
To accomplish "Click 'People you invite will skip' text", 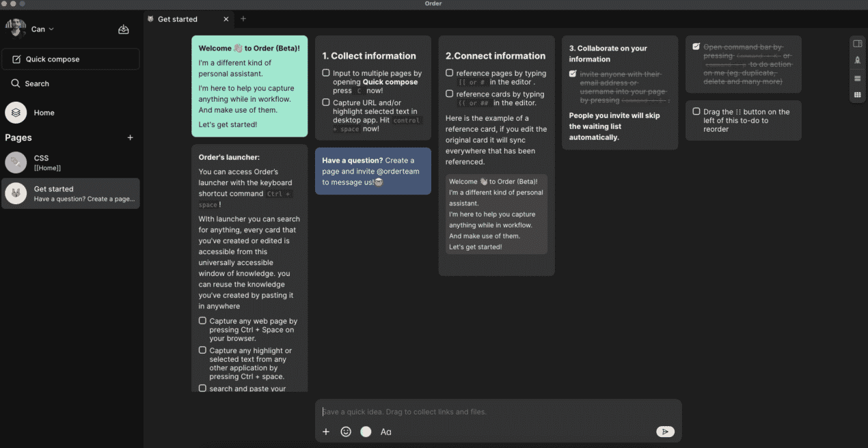I will pos(614,126).
